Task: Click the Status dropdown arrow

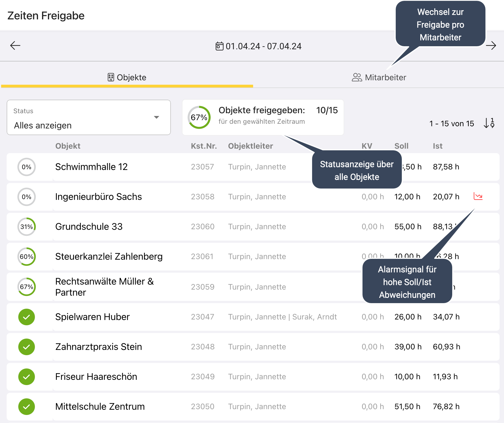Action: 156,117
